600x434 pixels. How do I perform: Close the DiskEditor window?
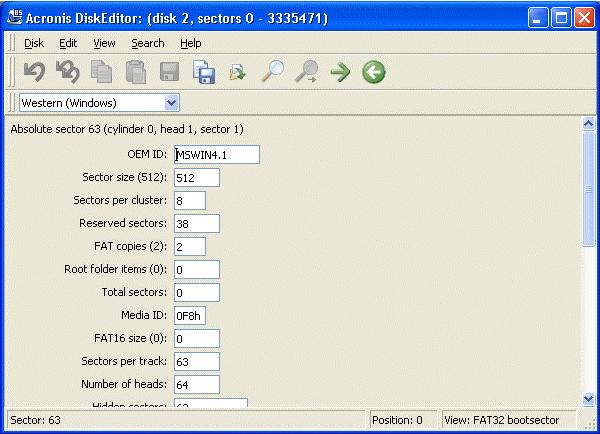584,18
